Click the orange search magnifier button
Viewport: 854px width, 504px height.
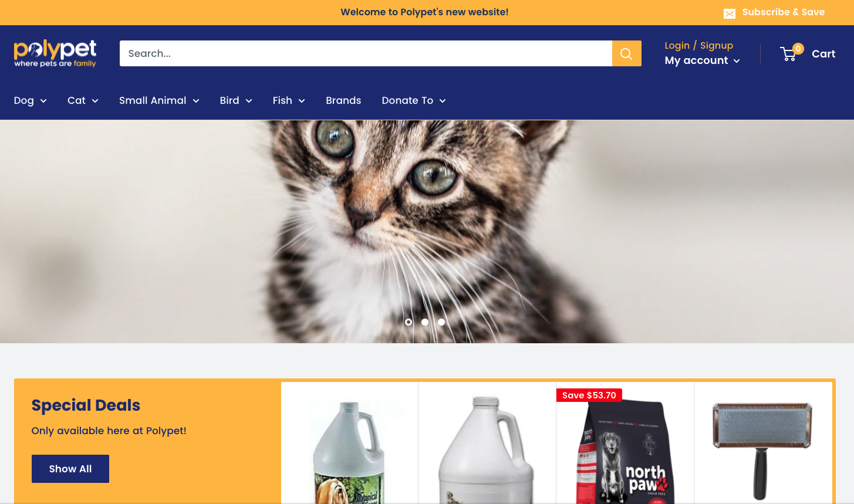point(626,53)
